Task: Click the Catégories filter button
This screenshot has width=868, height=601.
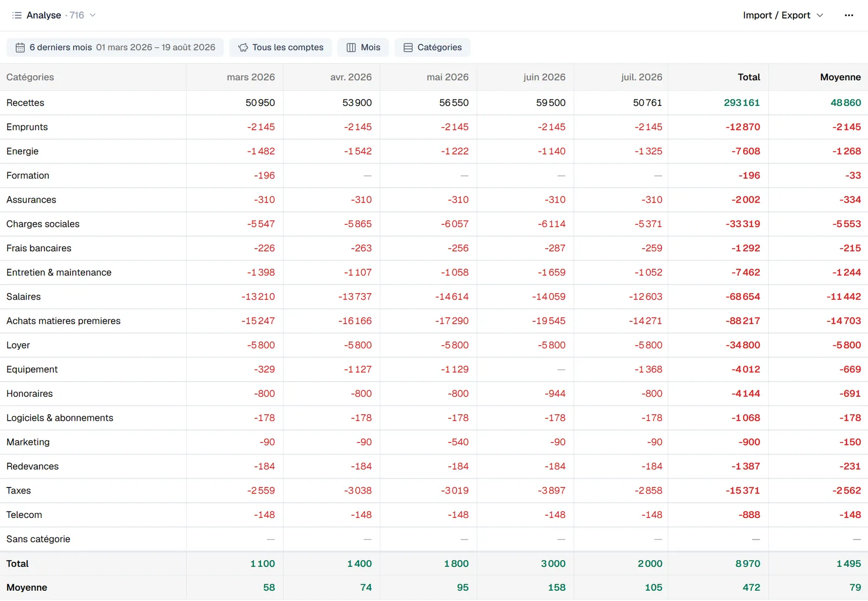Action: tap(432, 47)
